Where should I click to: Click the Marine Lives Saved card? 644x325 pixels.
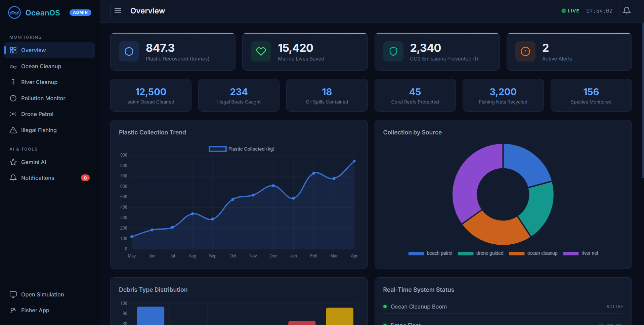305,52
